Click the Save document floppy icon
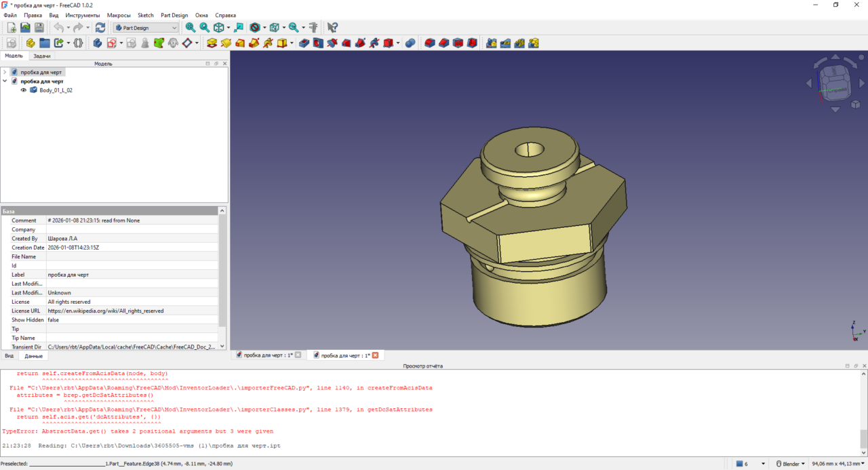Screen dimensions: 868x470 (x=39, y=28)
